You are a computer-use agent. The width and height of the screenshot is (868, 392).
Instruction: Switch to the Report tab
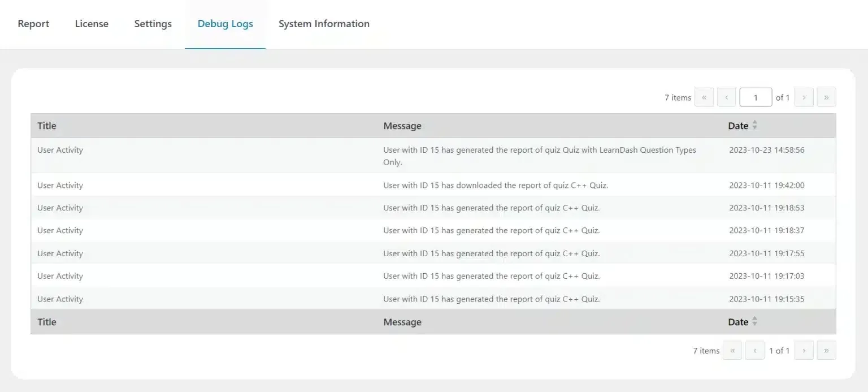[x=33, y=24]
